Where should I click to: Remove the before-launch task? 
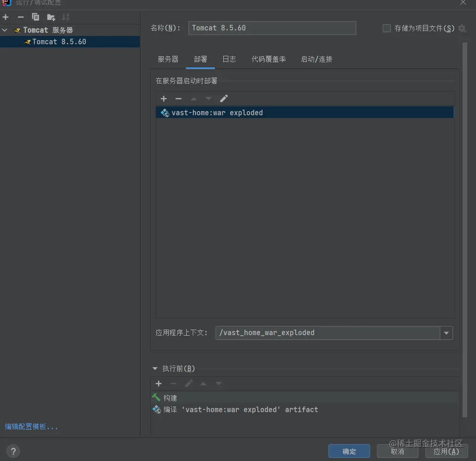[x=173, y=384]
